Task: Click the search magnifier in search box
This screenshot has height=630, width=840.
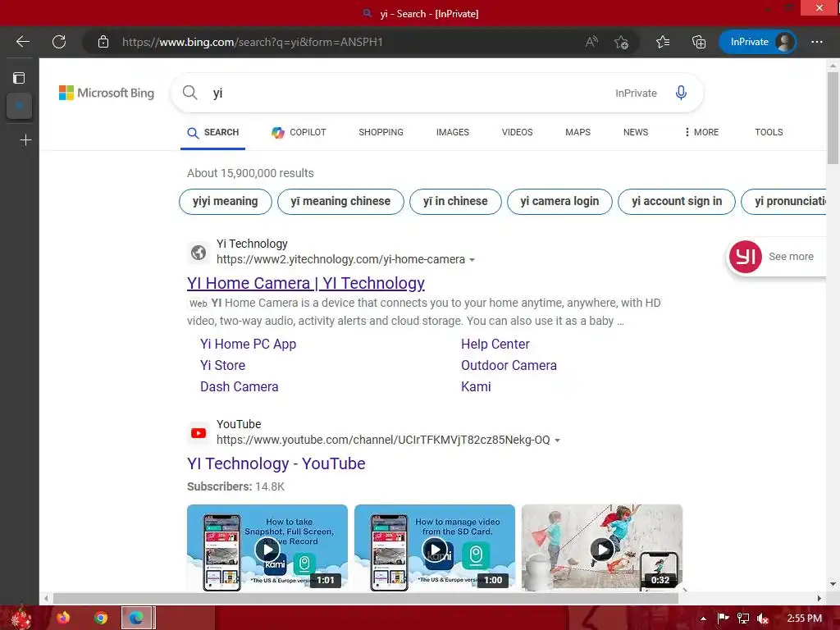Action: pos(189,93)
